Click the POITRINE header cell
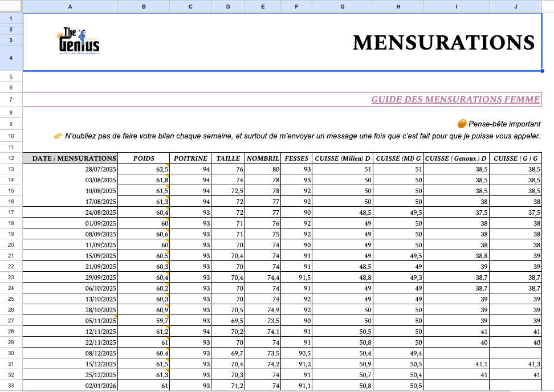Image resolution: width=554 pixels, height=392 pixels. 190,158
